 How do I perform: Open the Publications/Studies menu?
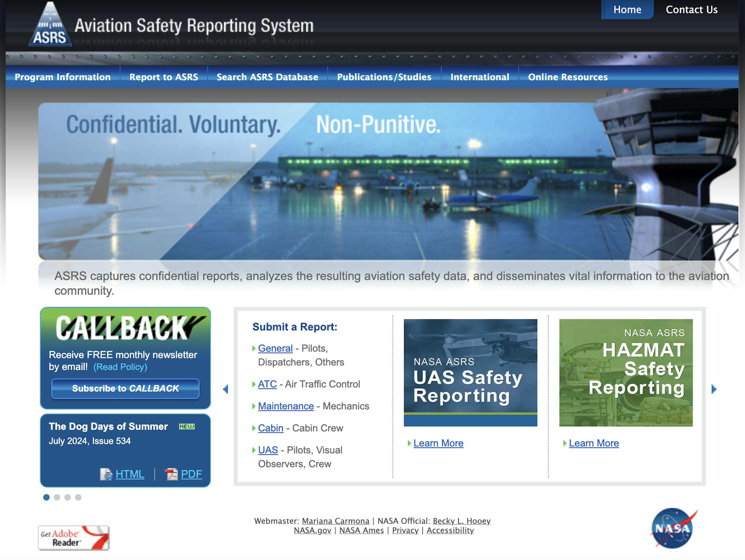coord(384,77)
